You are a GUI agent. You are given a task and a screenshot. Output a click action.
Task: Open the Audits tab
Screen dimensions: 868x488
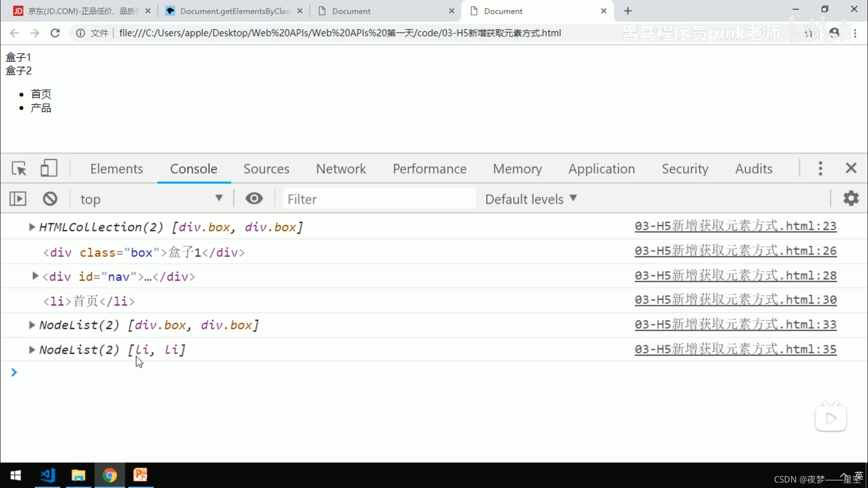coord(754,169)
